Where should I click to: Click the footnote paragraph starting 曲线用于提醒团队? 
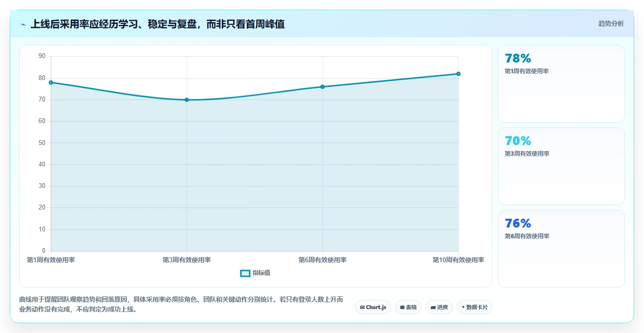181,304
